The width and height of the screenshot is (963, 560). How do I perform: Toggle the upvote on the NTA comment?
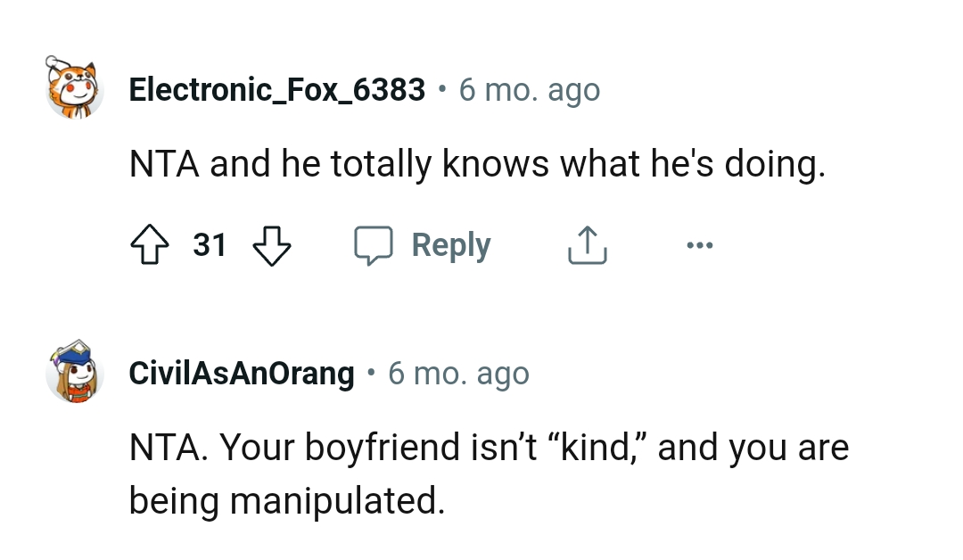point(150,244)
